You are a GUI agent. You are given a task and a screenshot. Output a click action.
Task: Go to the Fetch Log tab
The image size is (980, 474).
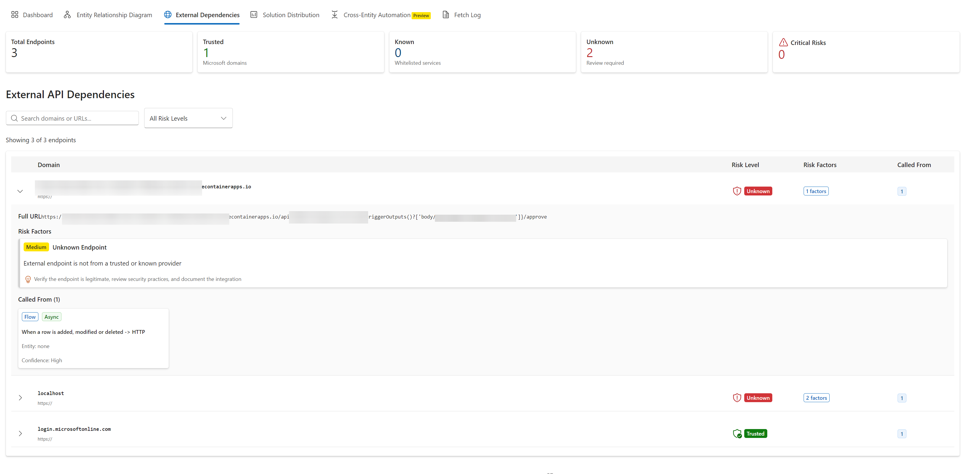tap(461, 15)
